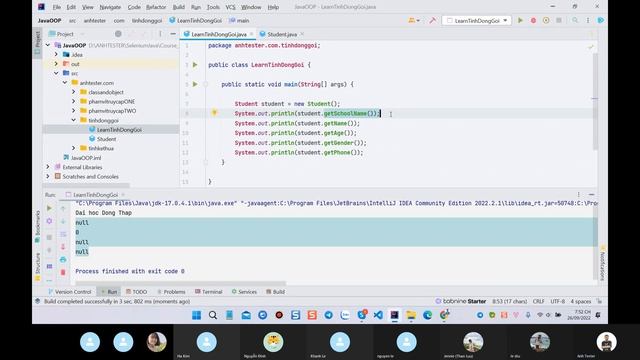
Task: Open Search Everywhere magnifier in IDE toolbar
Action: (x=575, y=20)
